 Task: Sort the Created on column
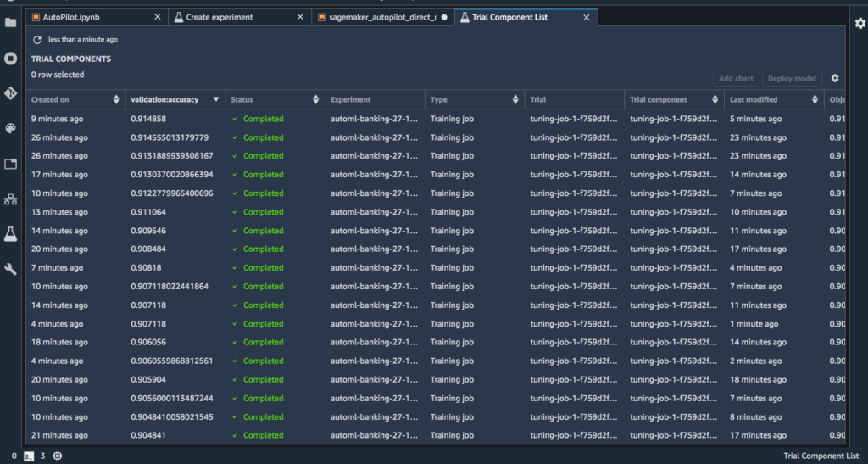click(115, 99)
